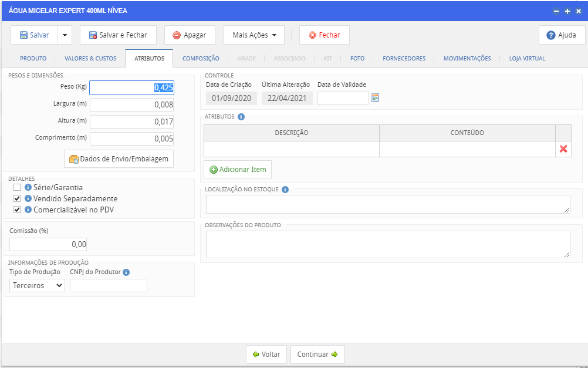Open the Mais Ações dropdown
Image resolution: width=588 pixels, height=368 pixels.
[x=254, y=35]
